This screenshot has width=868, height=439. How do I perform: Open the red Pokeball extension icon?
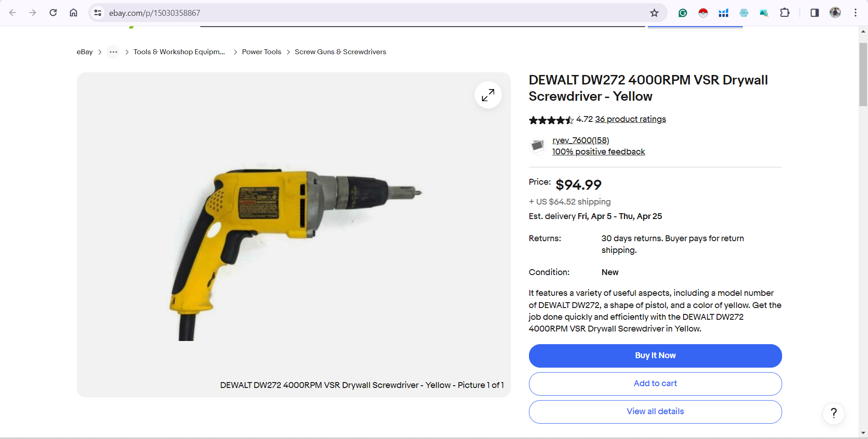703,13
